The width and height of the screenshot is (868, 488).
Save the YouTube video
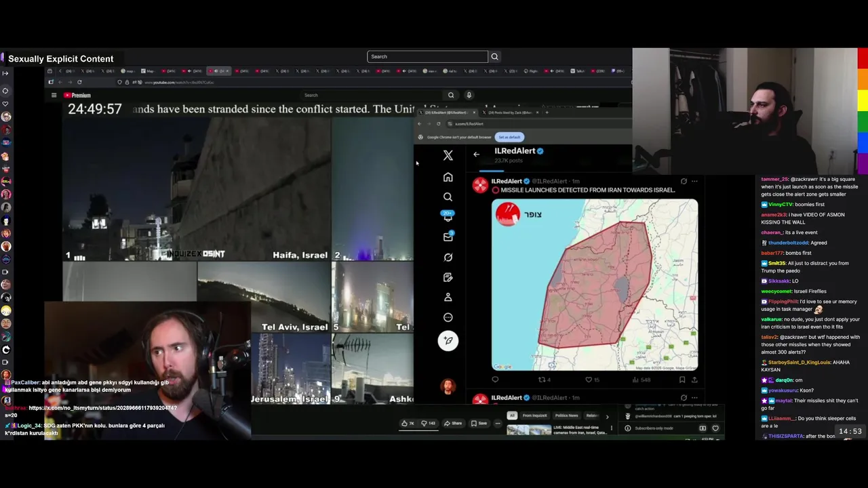pyautogui.click(x=479, y=424)
